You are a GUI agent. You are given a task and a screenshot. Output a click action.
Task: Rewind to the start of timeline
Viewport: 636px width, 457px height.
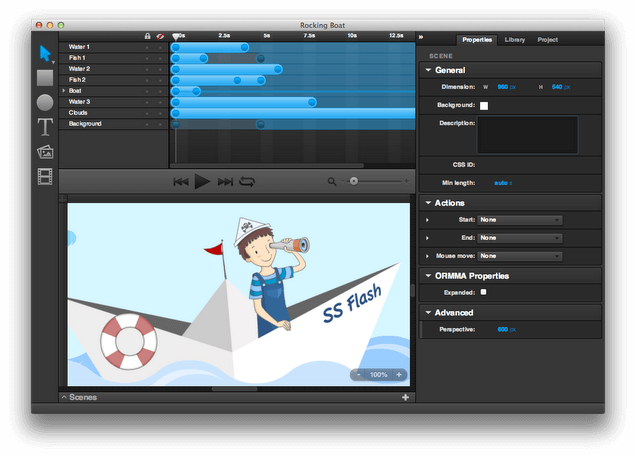click(x=181, y=182)
